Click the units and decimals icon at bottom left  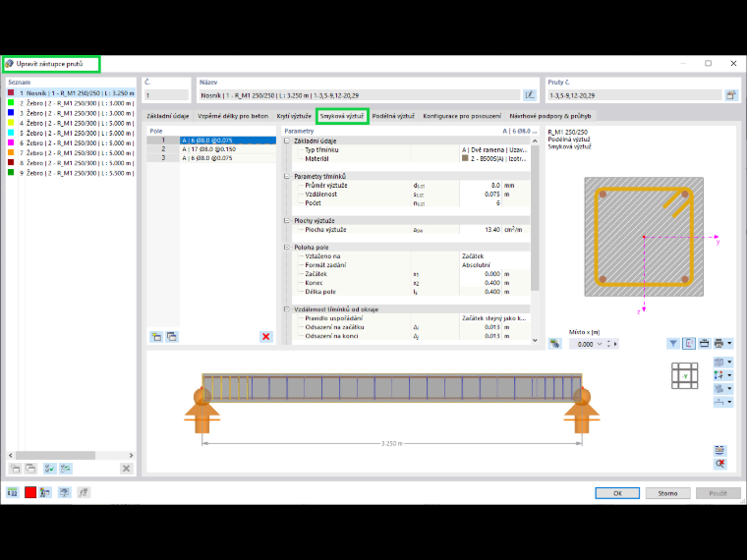pyautogui.click(x=13, y=492)
